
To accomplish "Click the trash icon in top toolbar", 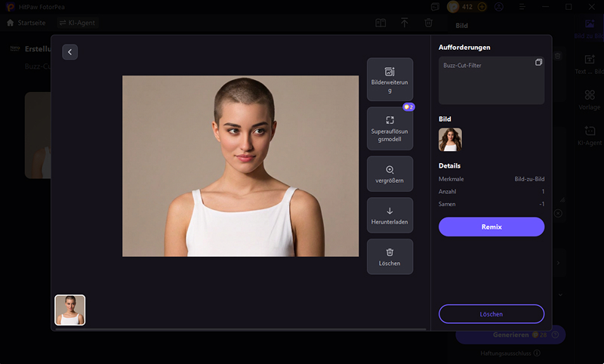I will pyautogui.click(x=428, y=23).
